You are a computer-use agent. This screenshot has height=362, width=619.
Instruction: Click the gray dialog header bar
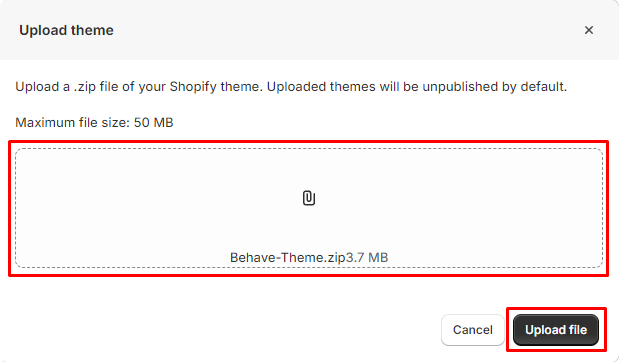coord(310,30)
